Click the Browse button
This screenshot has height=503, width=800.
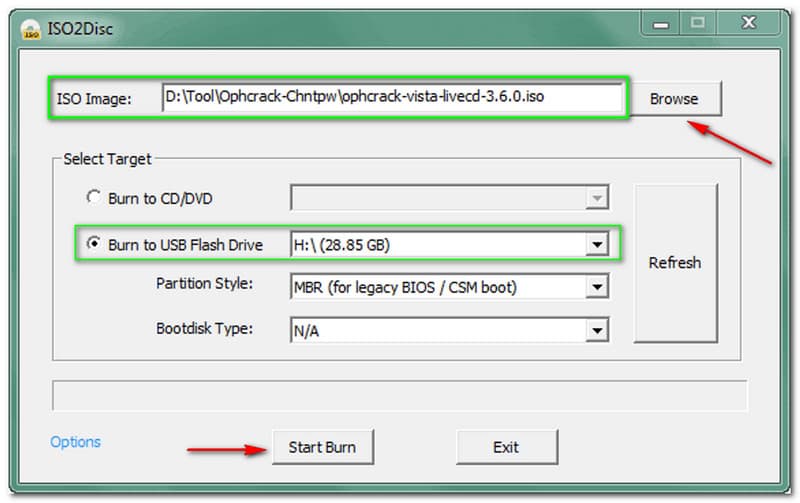click(x=675, y=98)
